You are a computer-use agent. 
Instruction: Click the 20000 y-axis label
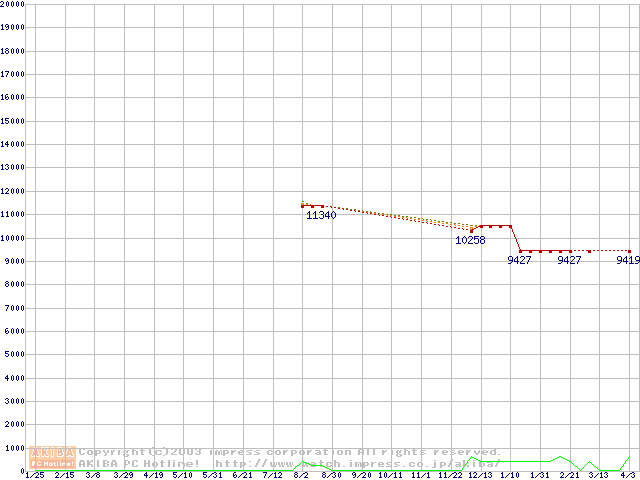13,4
